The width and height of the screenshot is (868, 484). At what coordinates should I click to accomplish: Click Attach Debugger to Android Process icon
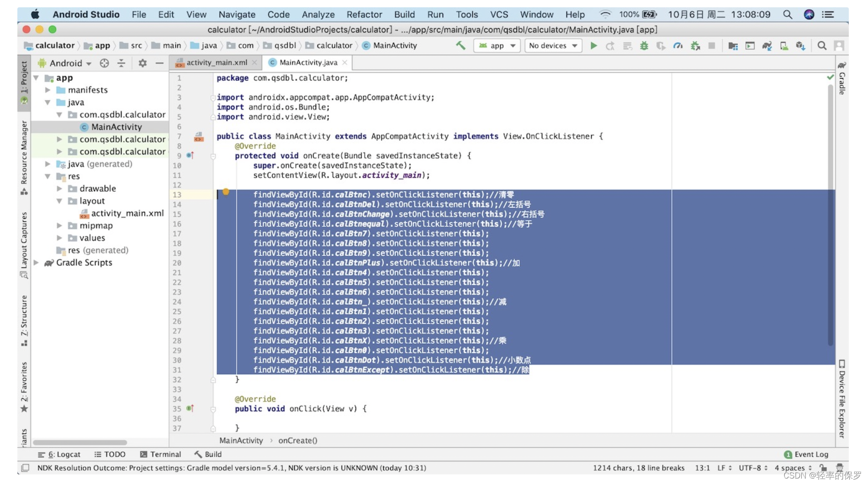[x=695, y=46]
